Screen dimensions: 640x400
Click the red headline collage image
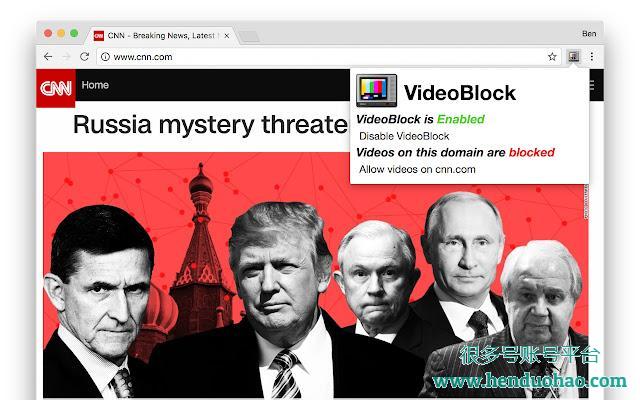tap(316, 275)
